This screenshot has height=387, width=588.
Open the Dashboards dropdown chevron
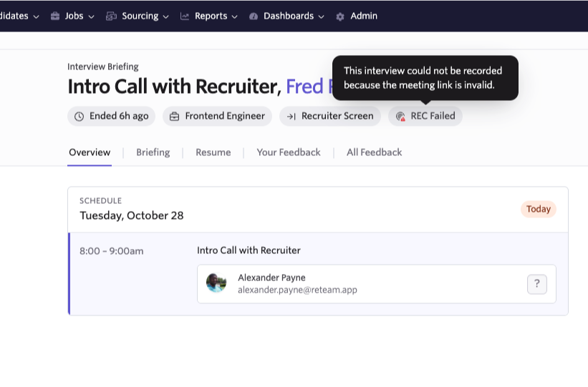tap(321, 16)
